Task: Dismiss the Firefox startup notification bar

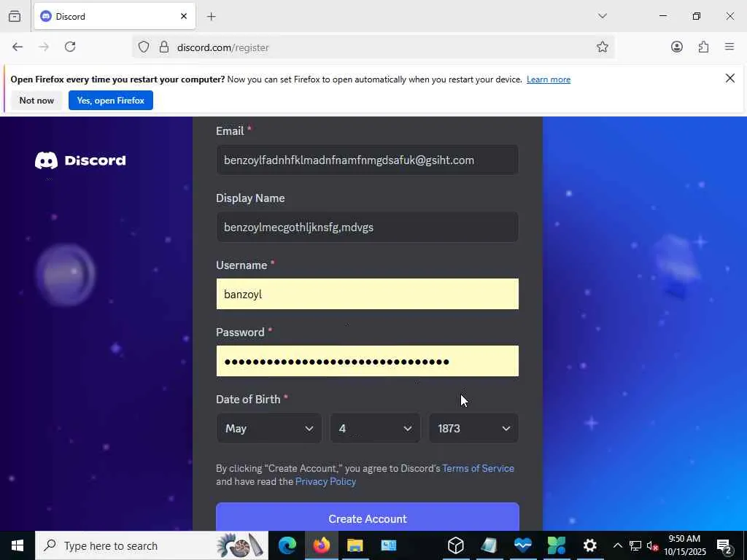Action: [729, 78]
